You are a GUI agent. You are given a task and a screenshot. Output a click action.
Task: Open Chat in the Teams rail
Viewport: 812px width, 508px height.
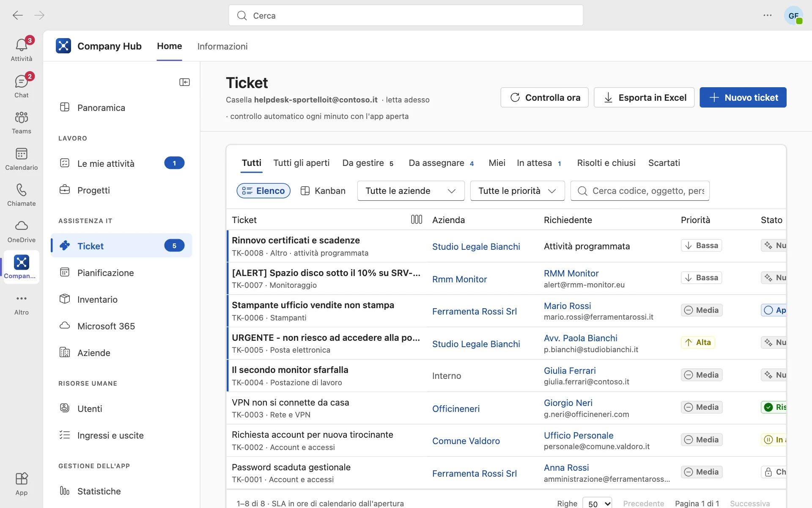pyautogui.click(x=21, y=86)
